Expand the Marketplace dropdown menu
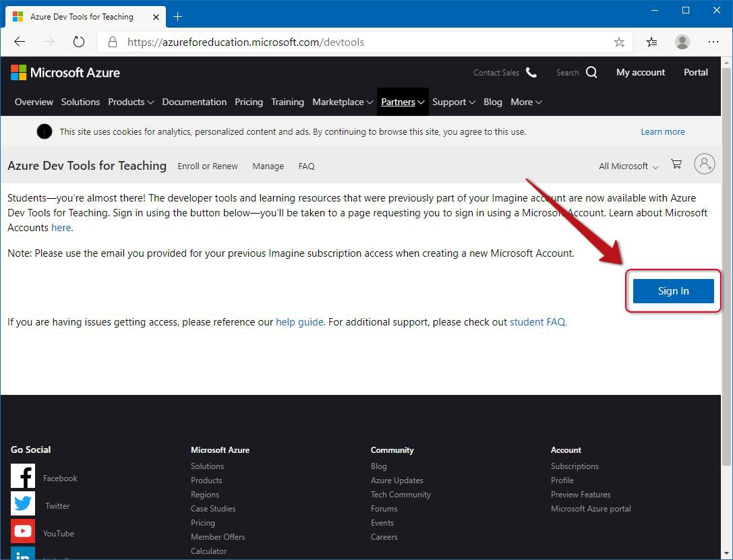Screen dimensions: 733x560 pyautogui.click(x=343, y=102)
